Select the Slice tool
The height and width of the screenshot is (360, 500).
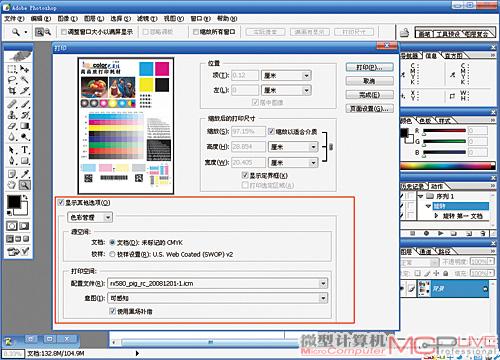(25, 91)
